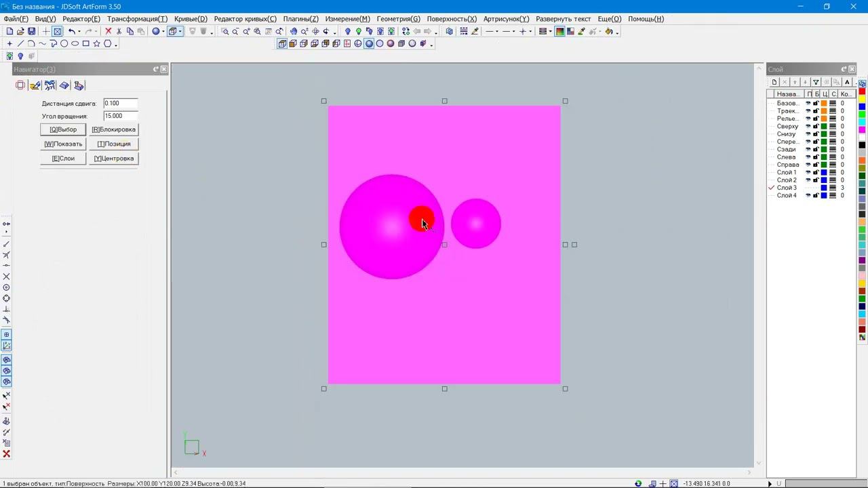Select the spline curve tool
The width and height of the screenshot is (868, 488).
point(42,43)
